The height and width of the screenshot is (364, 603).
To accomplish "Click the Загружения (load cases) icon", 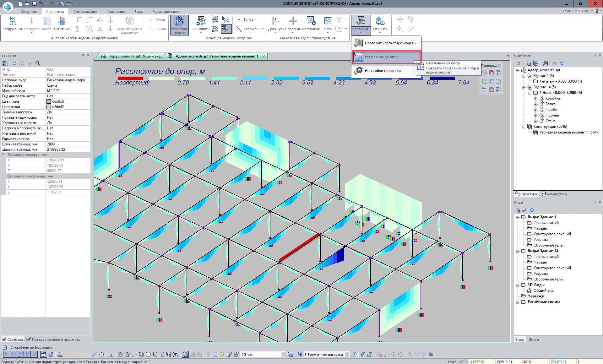I will 12,21.
